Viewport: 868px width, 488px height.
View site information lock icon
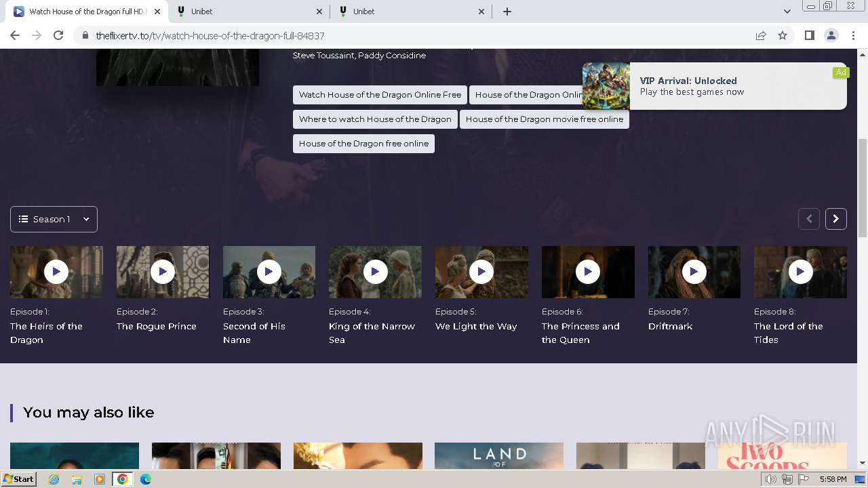click(x=85, y=36)
